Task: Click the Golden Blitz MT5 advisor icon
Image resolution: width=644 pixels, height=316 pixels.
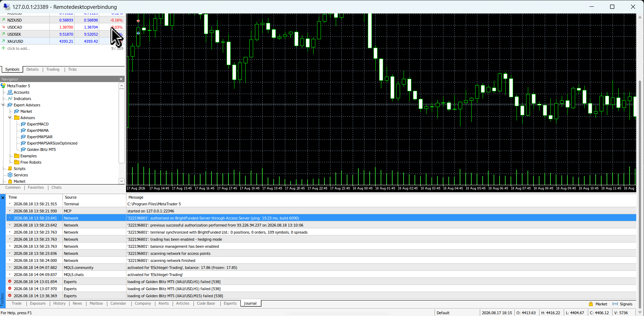Action: tap(23, 150)
